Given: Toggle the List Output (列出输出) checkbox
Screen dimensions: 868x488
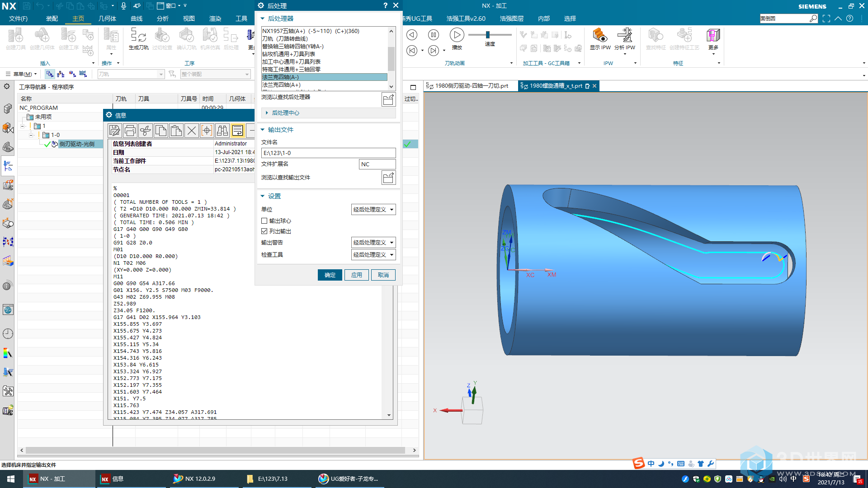Looking at the screenshot, I should (264, 231).
